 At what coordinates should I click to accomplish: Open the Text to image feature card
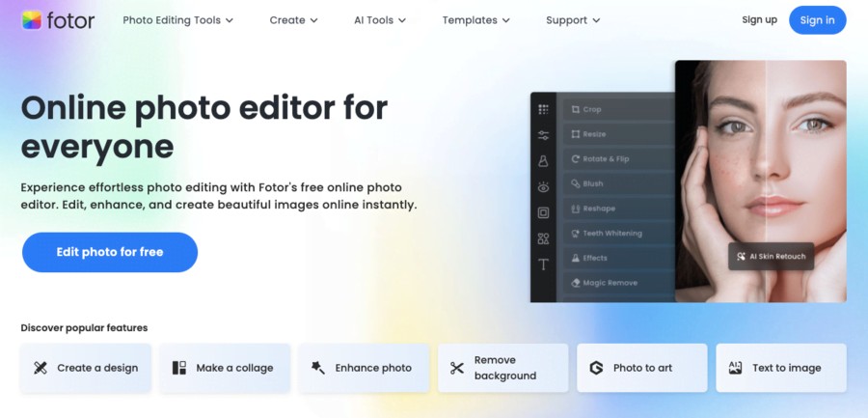tap(781, 368)
